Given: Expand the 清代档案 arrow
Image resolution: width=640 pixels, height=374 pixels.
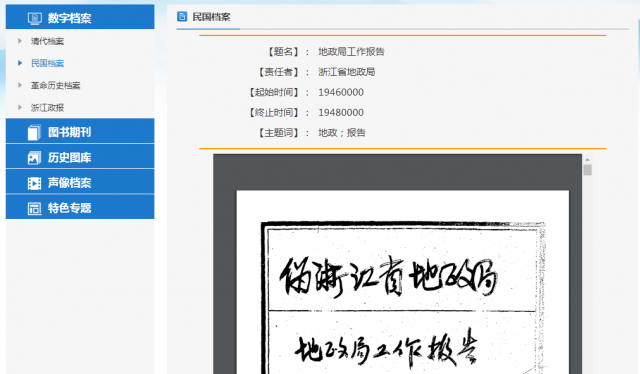Looking at the screenshot, I should pos(20,41).
